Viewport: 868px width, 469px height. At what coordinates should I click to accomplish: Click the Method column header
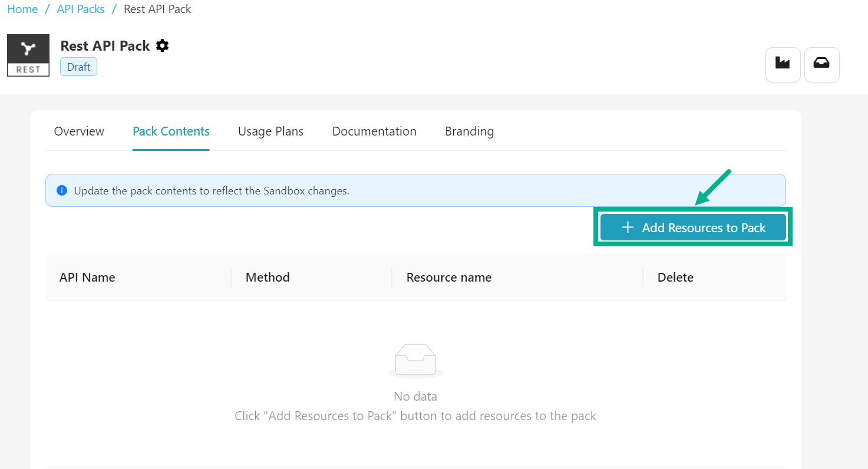268,278
